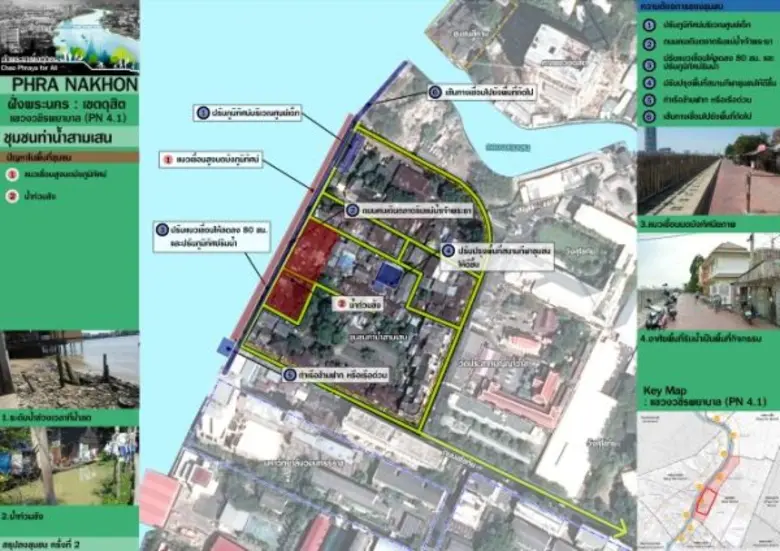Click the large red shaded area on map

tap(312, 250)
